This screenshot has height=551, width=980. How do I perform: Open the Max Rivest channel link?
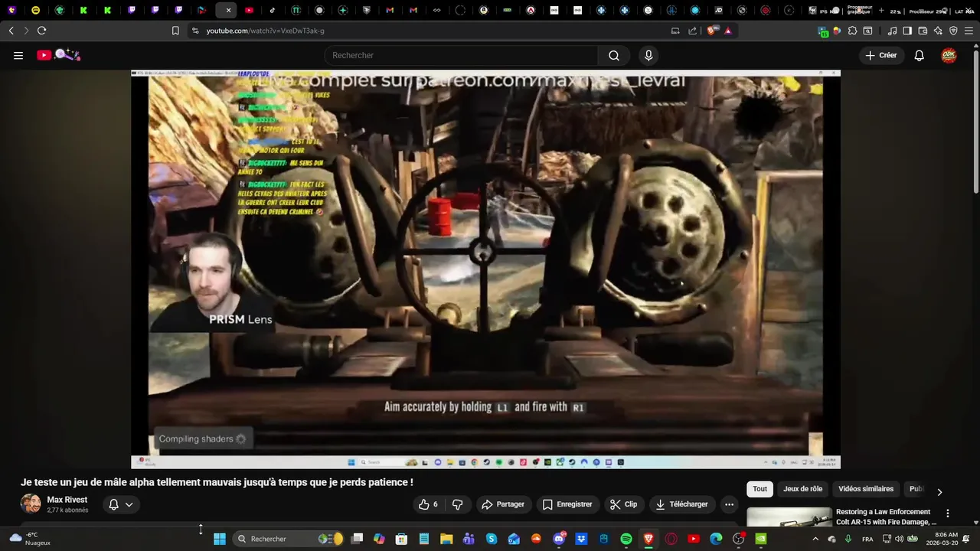(67, 500)
